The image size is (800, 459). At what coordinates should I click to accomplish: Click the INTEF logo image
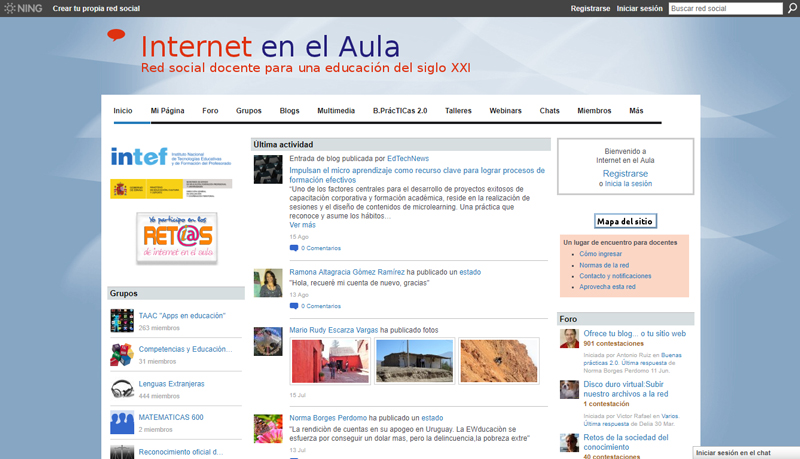171,156
